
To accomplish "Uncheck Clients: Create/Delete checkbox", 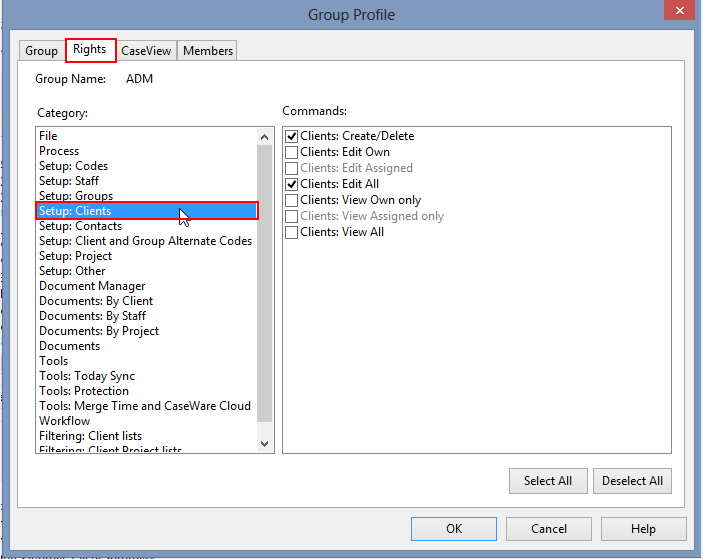I will (292, 136).
